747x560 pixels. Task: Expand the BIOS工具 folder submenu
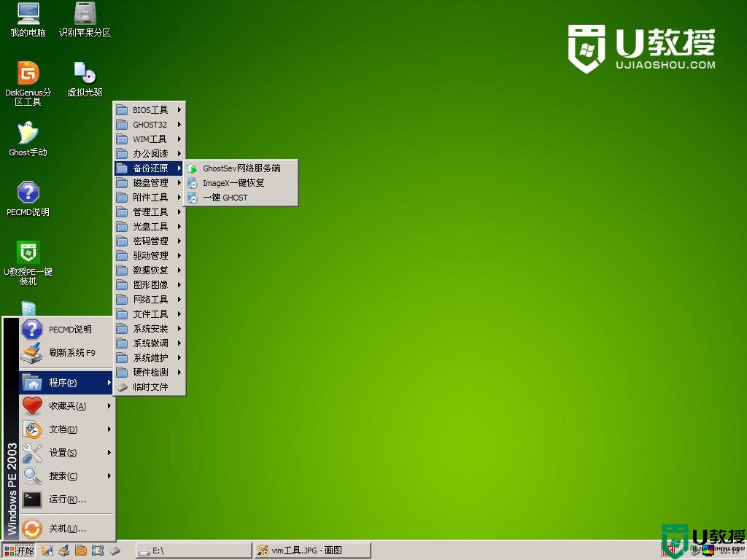[x=150, y=110]
